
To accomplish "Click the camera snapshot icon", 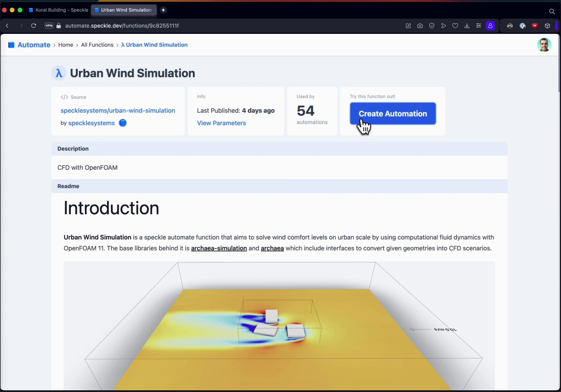I will click(x=420, y=26).
